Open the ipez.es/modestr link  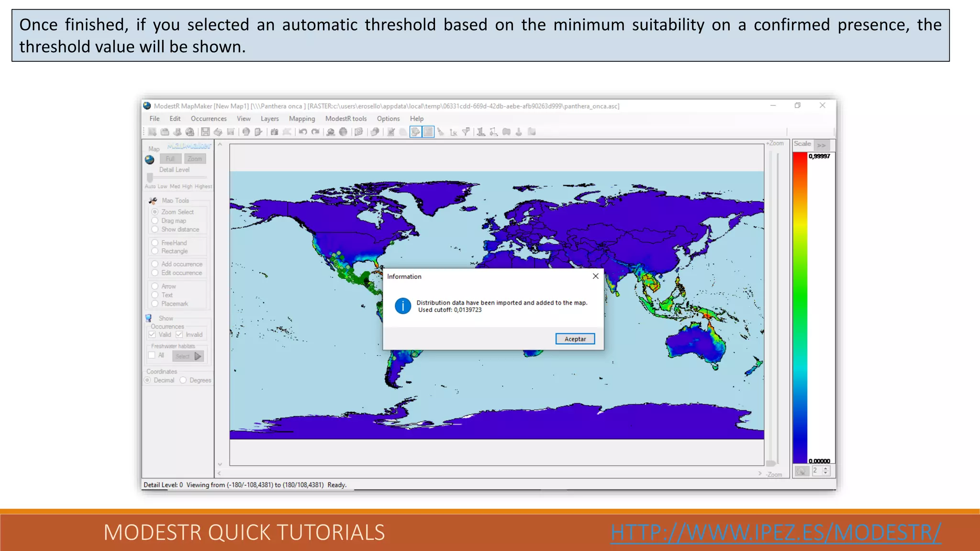pos(776,532)
